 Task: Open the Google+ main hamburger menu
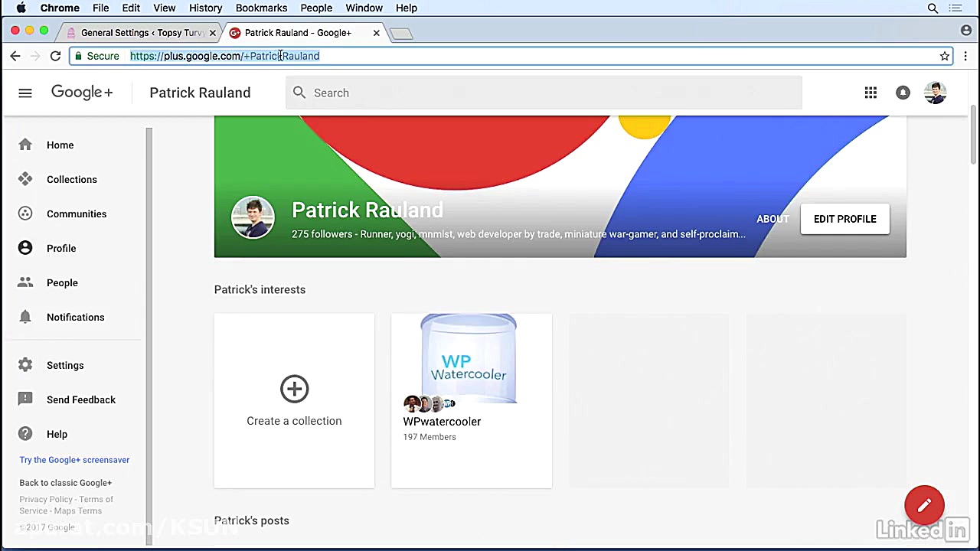(25, 93)
